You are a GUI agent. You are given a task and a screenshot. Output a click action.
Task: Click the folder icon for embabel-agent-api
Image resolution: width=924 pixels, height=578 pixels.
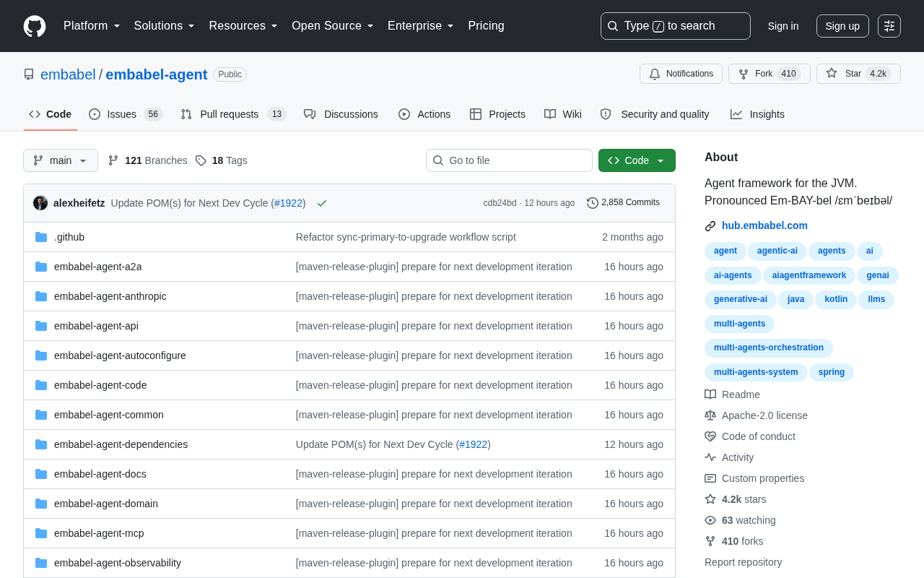point(41,326)
